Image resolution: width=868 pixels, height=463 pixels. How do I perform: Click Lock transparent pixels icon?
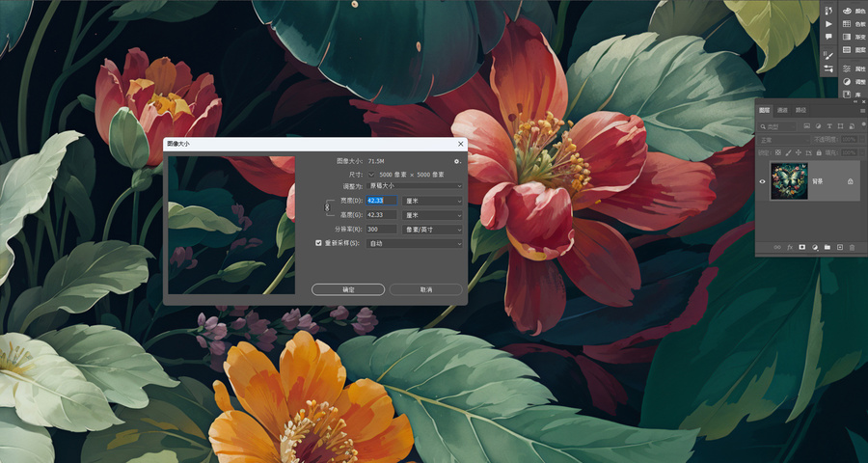777,152
